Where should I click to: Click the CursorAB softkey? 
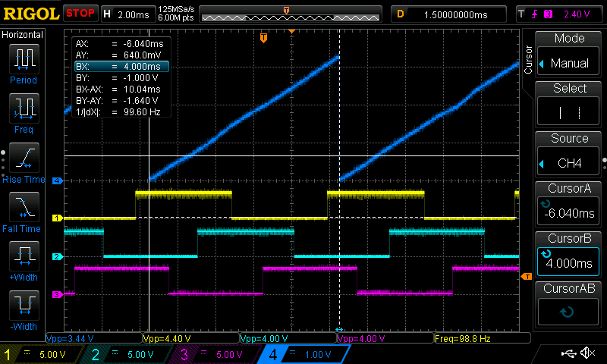point(568,304)
